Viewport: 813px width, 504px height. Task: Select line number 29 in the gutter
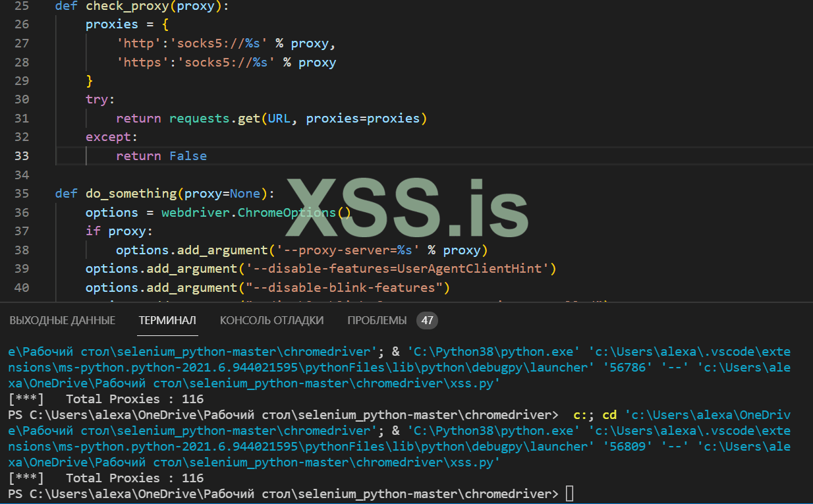[x=22, y=81]
